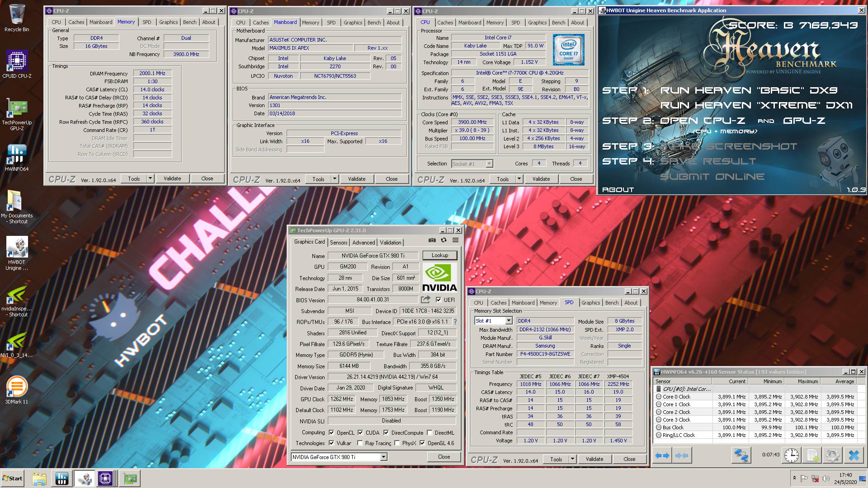
Task: Click the volume icon in system tray
Action: click(826, 479)
